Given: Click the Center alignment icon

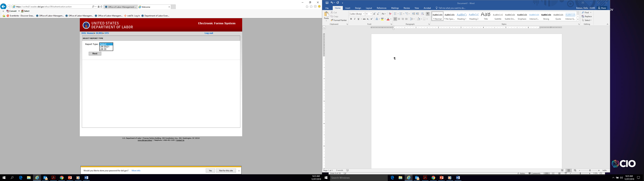Looking at the screenshot, I should point(399,19).
